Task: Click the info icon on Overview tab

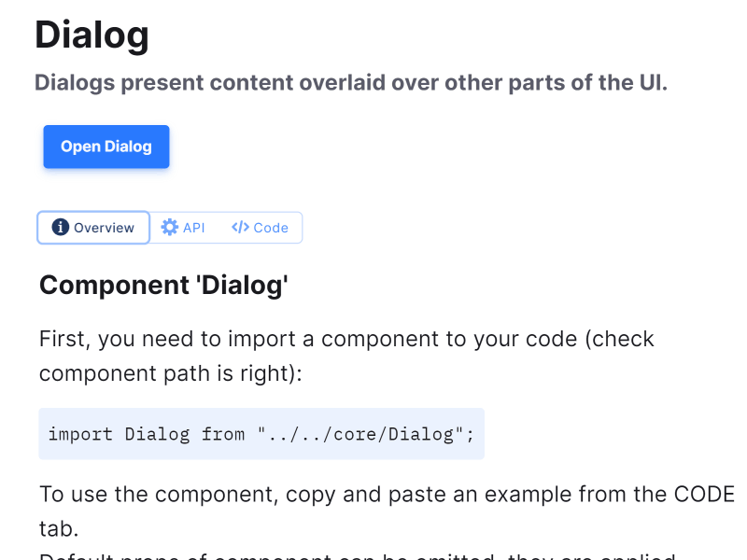Action: pos(61,227)
